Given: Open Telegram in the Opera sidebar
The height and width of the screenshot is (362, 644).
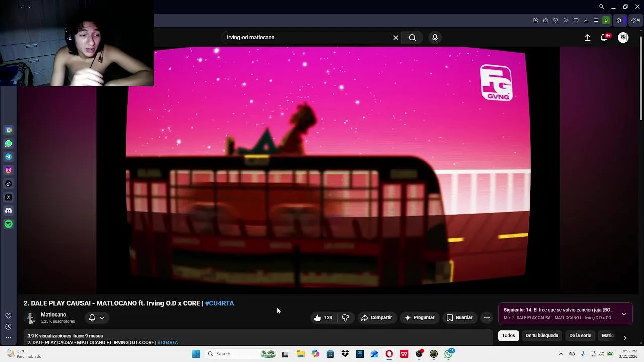Looking at the screenshot, I should [9, 157].
